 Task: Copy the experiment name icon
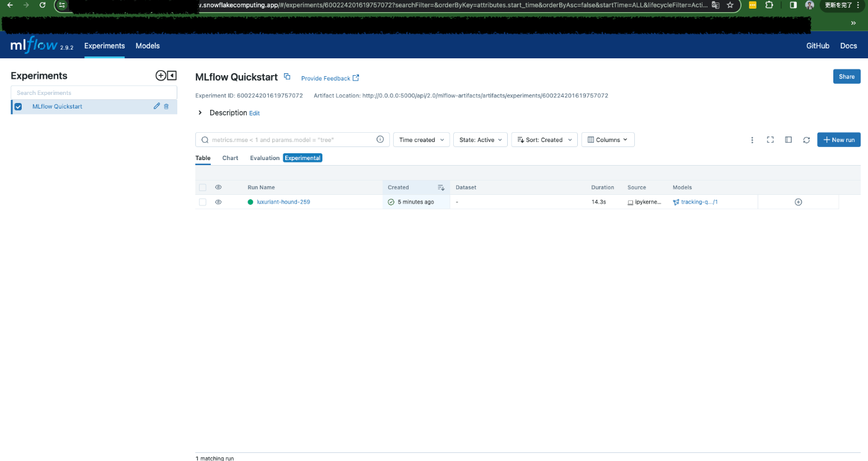(287, 76)
